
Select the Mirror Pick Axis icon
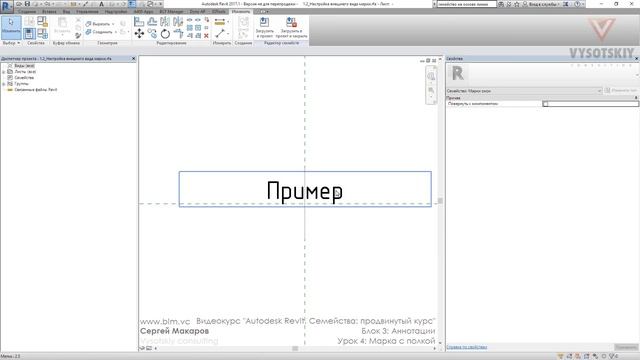coord(165,21)
